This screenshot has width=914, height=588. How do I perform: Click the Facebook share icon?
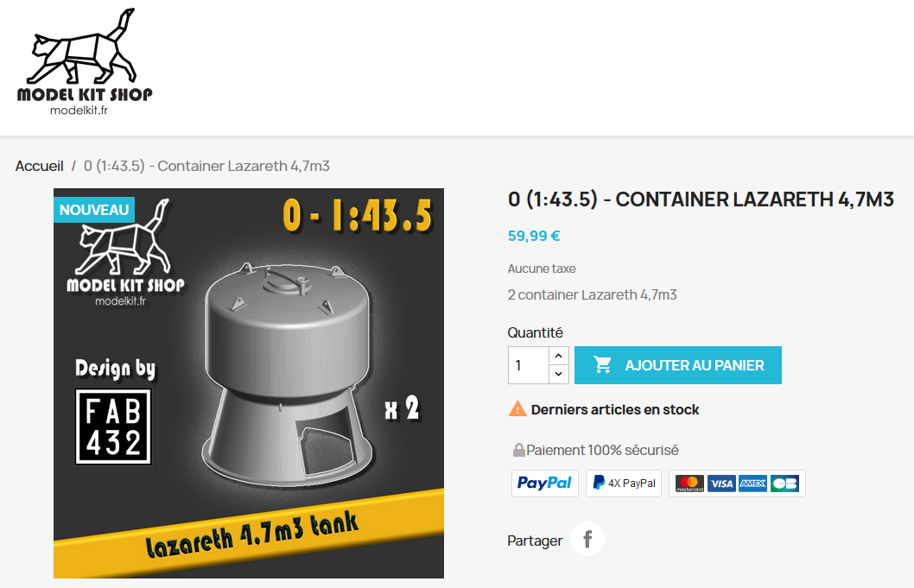point(587,539)
